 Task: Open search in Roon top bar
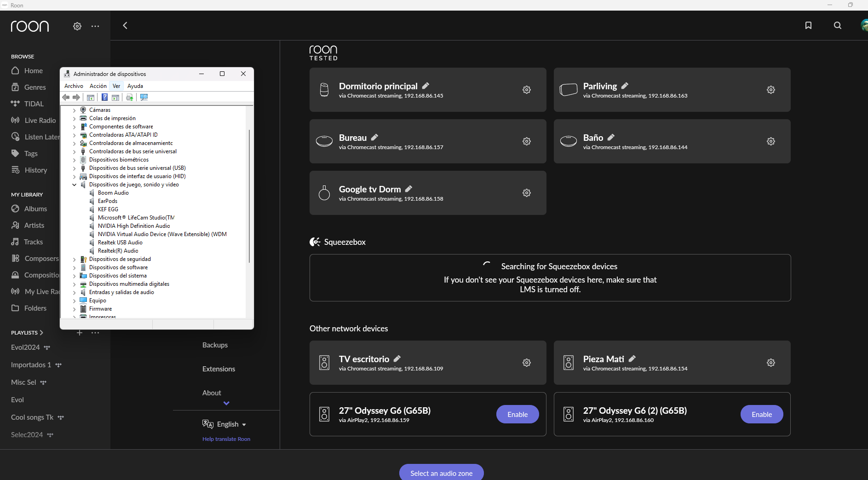(838, 26)
